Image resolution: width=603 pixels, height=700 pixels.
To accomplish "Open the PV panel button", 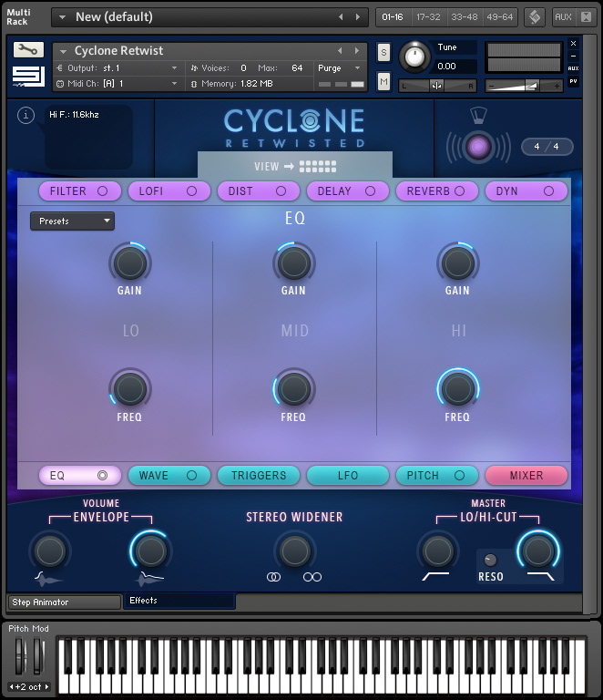I will pyautogui.click(x=573, y=81).
